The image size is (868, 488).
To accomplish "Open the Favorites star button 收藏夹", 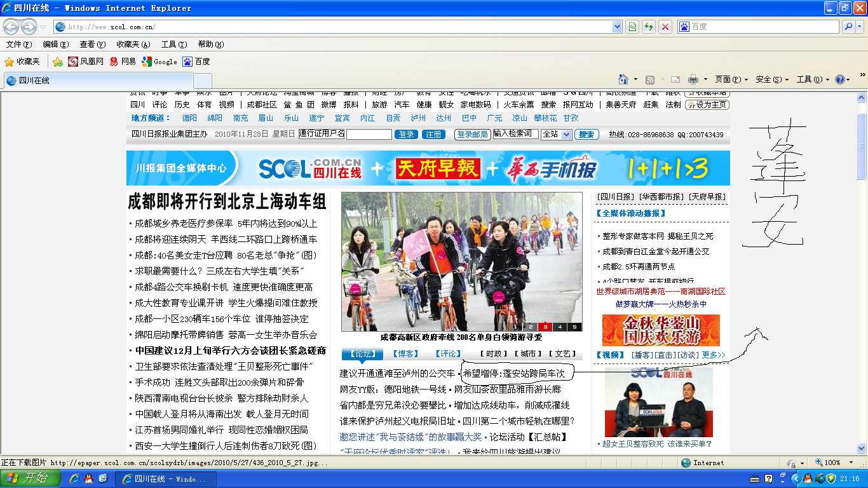I will (22, 62).
